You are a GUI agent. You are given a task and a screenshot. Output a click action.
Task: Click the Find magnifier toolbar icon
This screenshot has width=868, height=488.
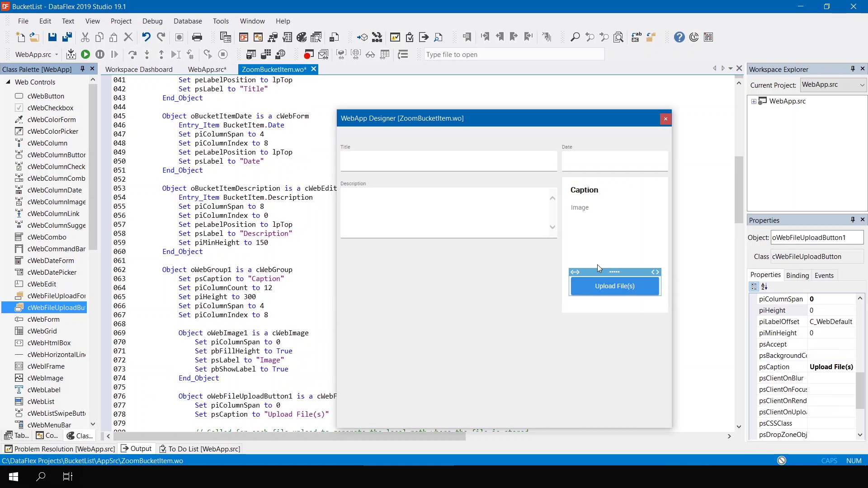575,37
